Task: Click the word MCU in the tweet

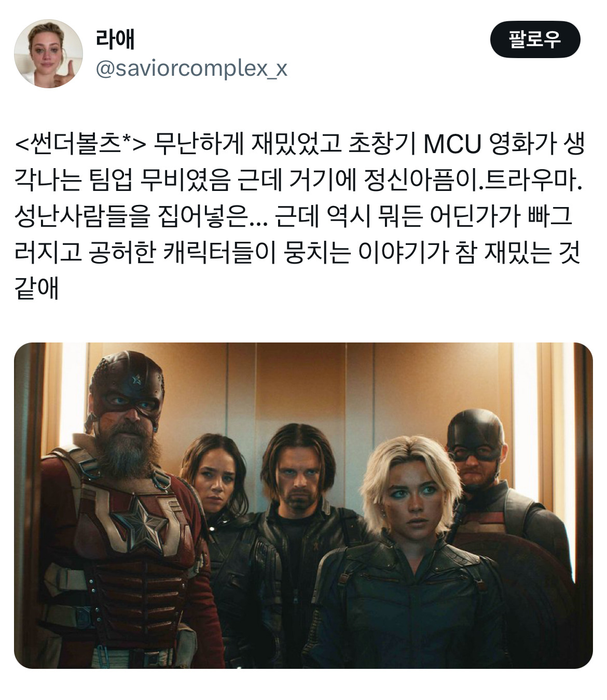Action: (x=453, y=144)
